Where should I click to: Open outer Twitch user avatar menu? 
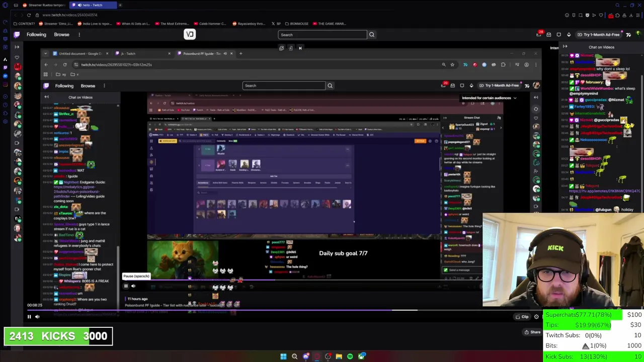638,35
